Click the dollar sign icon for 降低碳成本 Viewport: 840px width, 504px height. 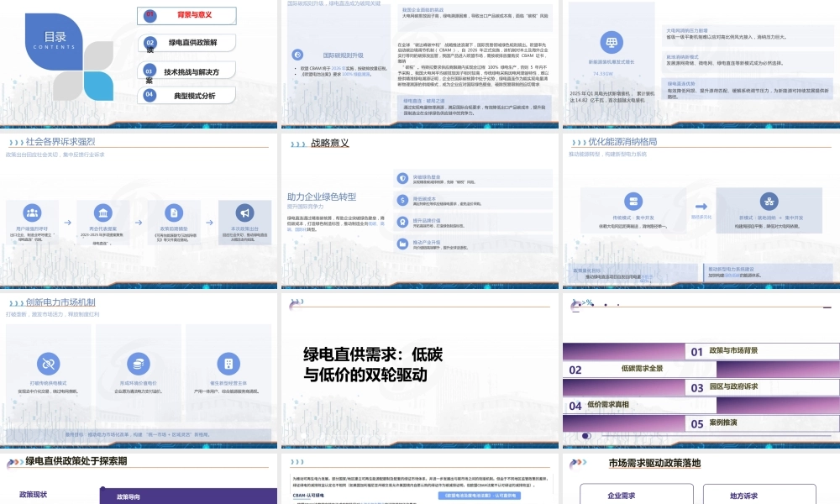pos(401,199)
